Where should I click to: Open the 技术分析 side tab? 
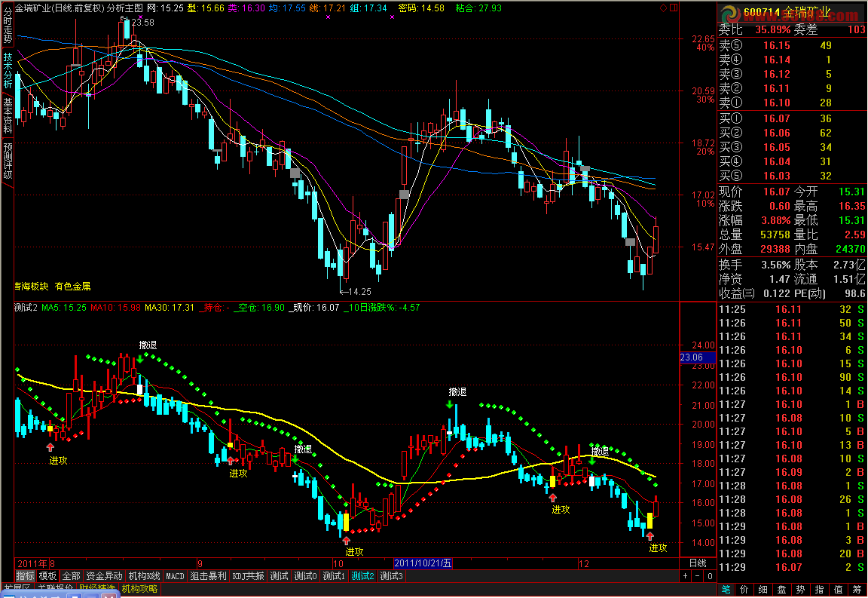[x=8, y=70]
